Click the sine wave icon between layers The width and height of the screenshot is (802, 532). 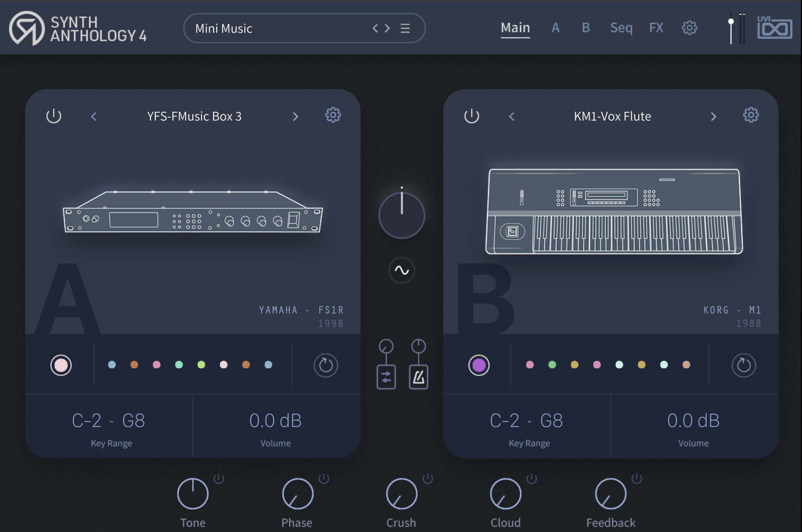[401, 270]
